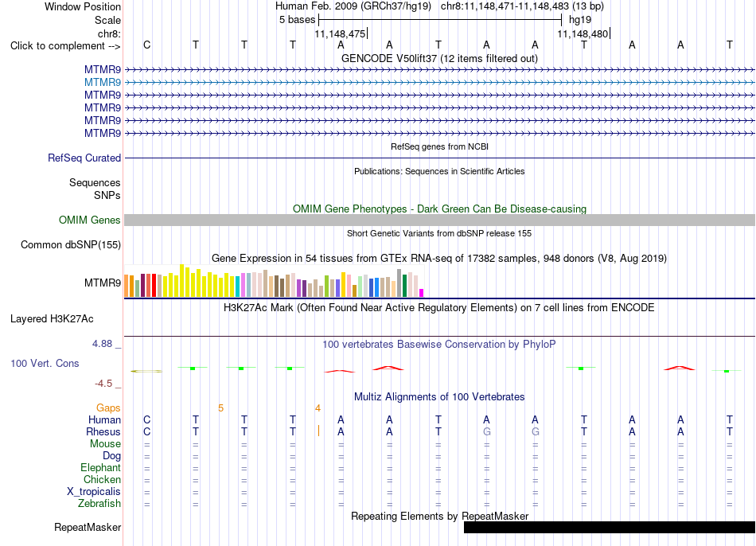This screenshot has width=756, height=546.
Task: Click the H3K27Ac Mark ENCODE track title
Action: pyautogui.click(x=439, y=308)
